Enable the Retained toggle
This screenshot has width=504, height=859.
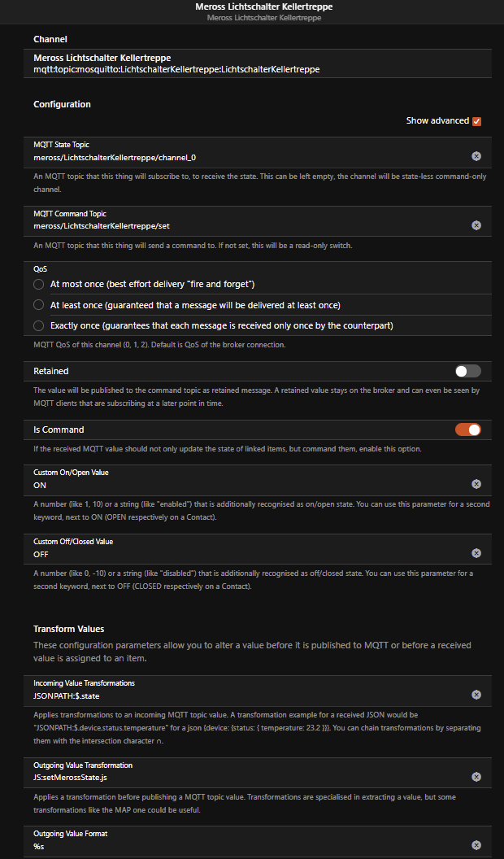(468, 371)
